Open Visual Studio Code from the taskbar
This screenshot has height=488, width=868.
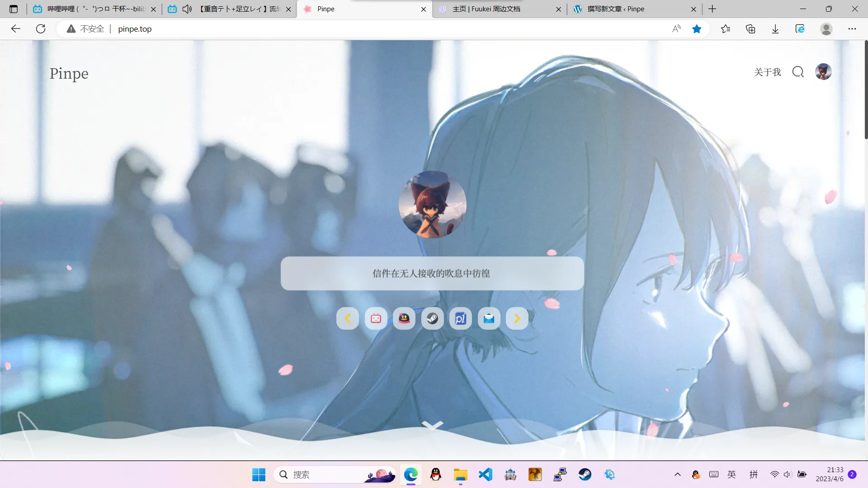click(486, 474)
